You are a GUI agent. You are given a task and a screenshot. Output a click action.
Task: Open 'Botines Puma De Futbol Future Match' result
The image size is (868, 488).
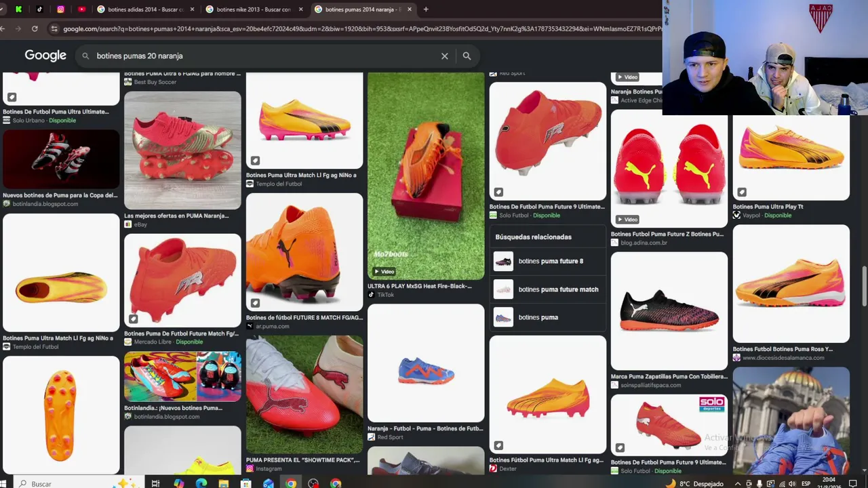point(181,333)
